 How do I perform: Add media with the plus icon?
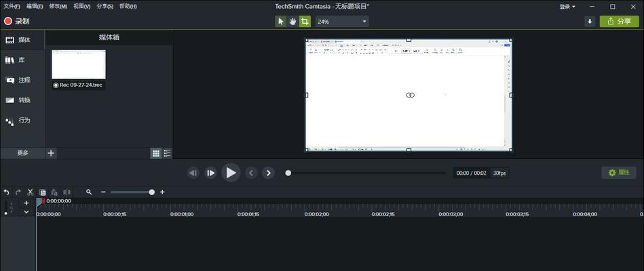[x=51, y=153]
